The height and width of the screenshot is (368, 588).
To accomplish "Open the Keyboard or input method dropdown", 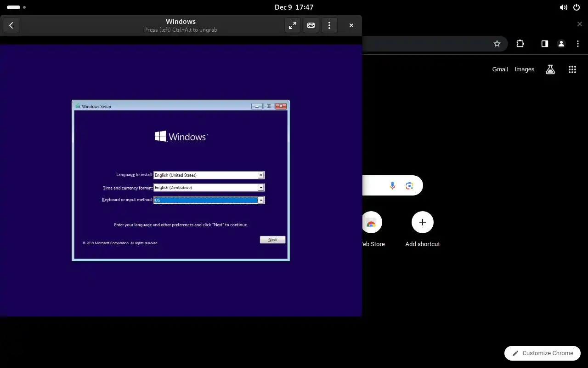I will pos(209,200).
